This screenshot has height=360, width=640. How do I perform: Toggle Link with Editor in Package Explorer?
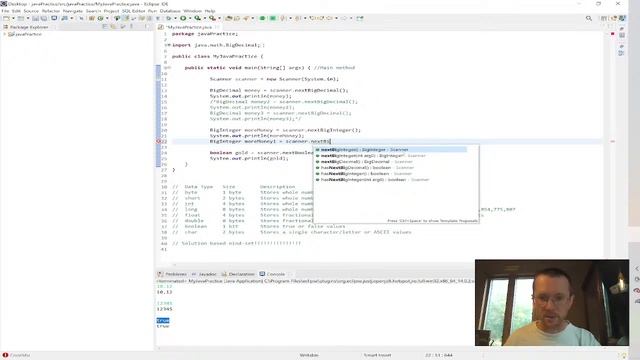[x=114, y=27]
